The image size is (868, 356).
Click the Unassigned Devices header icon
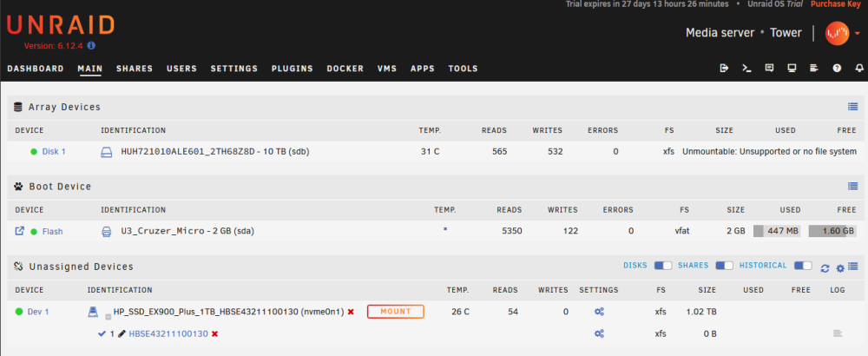18,267
